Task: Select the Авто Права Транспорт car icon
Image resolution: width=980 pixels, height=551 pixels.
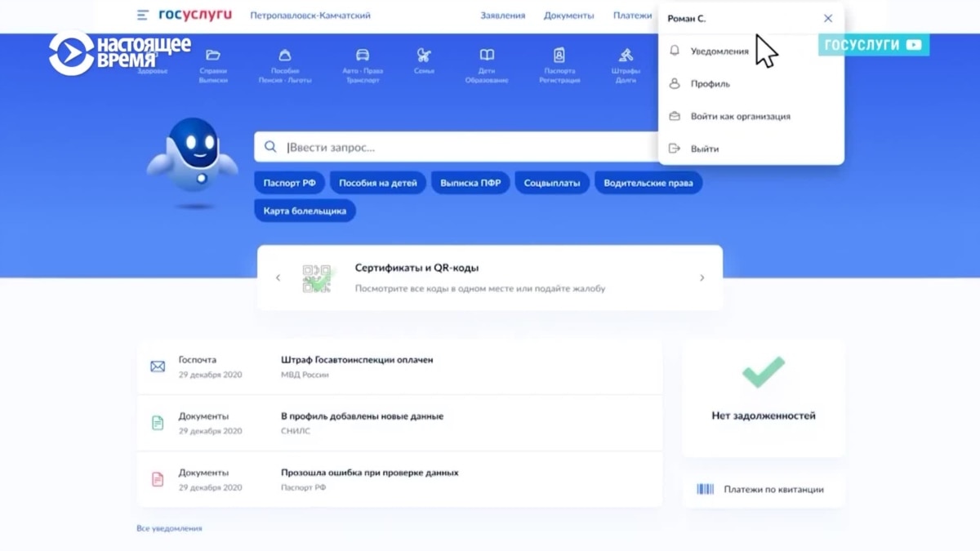Action: click(x=363, y=56)
